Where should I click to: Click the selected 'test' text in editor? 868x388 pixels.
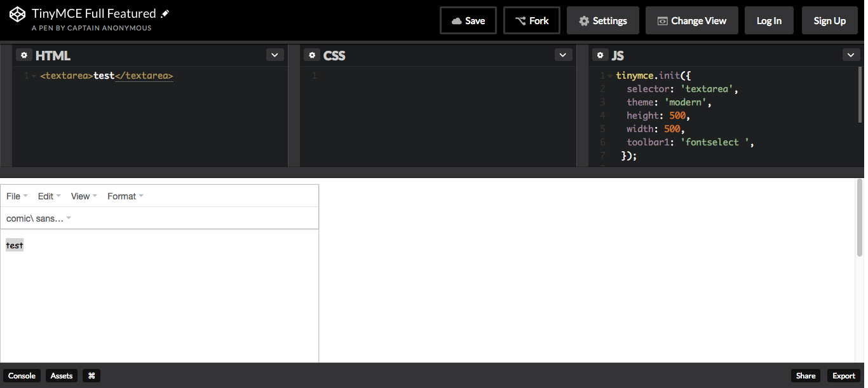tap(15, 245)
